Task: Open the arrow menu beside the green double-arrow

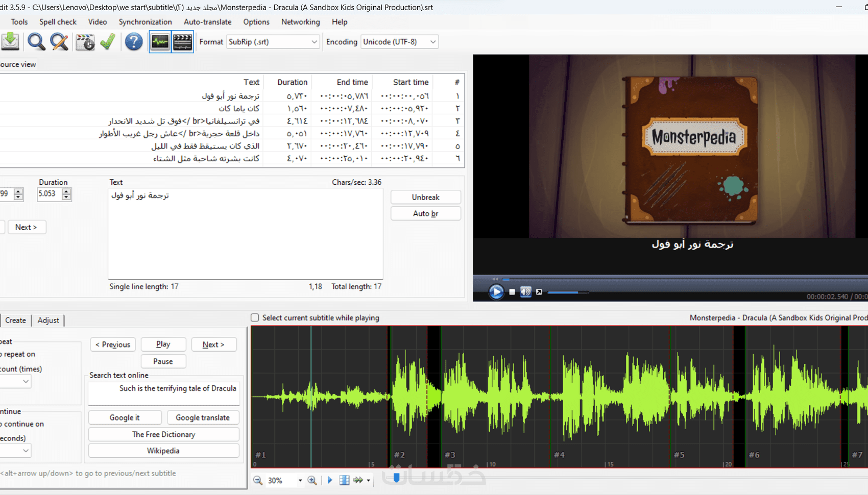Action: (x=368, y=481)
